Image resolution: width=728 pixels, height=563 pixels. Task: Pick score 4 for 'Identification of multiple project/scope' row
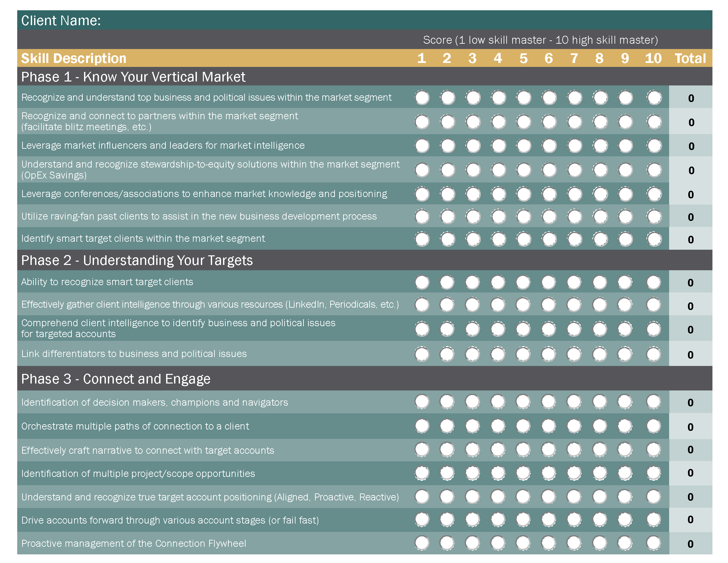(498, 473)
